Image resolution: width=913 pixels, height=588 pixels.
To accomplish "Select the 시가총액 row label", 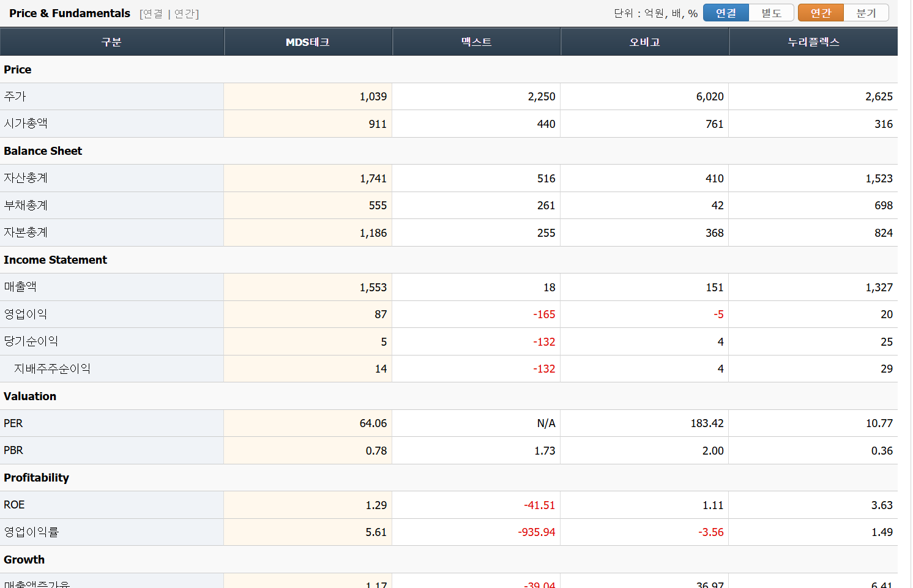I will (x=26, y=124).
